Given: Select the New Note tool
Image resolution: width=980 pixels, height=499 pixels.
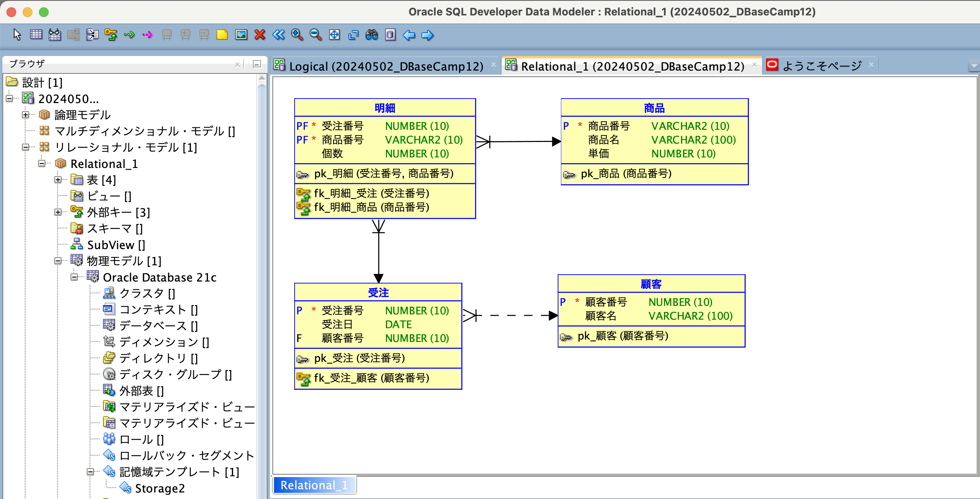Looking at the screenshot, I should click(x=222, y=35).
